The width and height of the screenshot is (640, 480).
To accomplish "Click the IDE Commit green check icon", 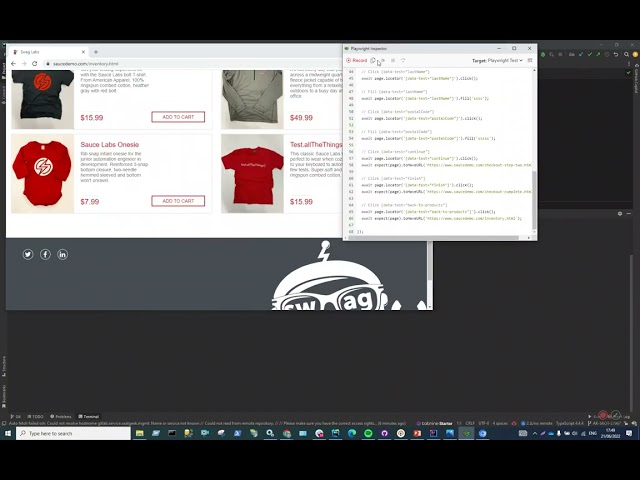I will click(x=590, y=54).
